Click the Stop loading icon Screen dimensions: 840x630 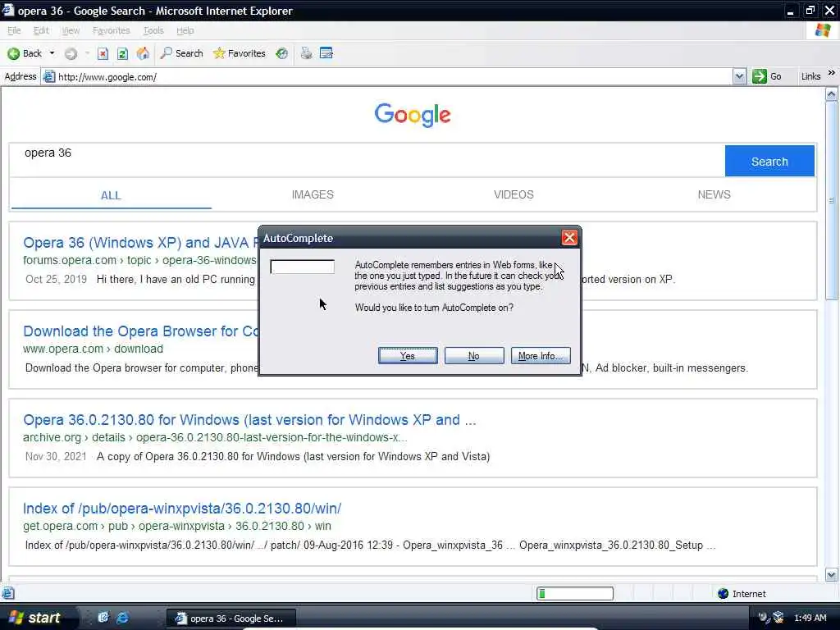[103, 53]
